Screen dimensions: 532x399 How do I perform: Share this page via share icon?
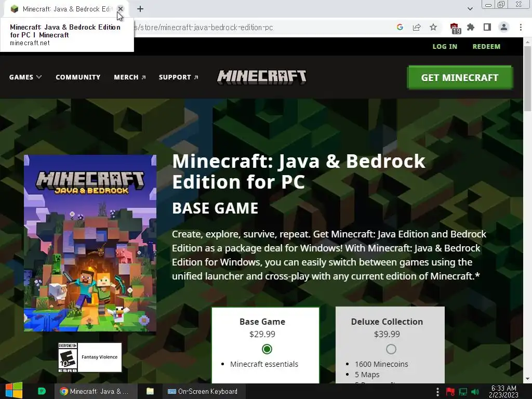pyautogui.click(x=417, y=27)
